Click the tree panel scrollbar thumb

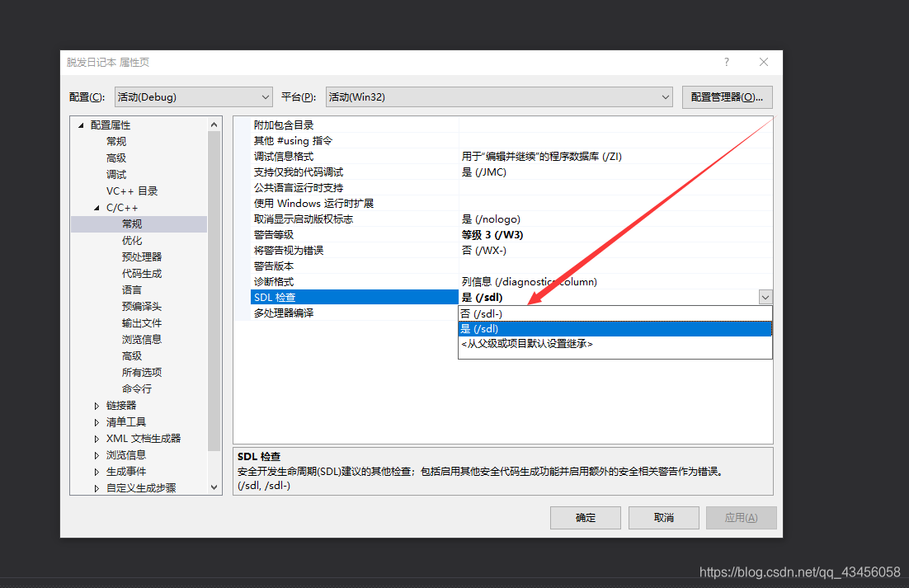coord(214,291)
